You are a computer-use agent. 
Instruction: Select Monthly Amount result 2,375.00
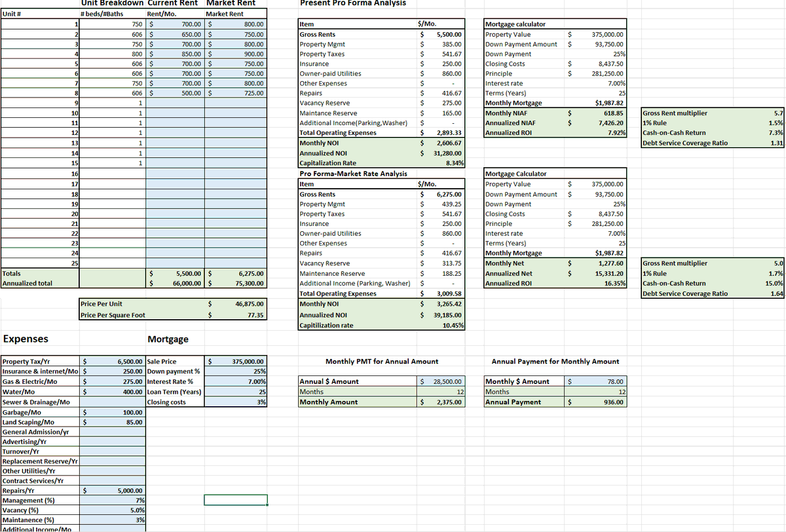click(x=442, y=402)
